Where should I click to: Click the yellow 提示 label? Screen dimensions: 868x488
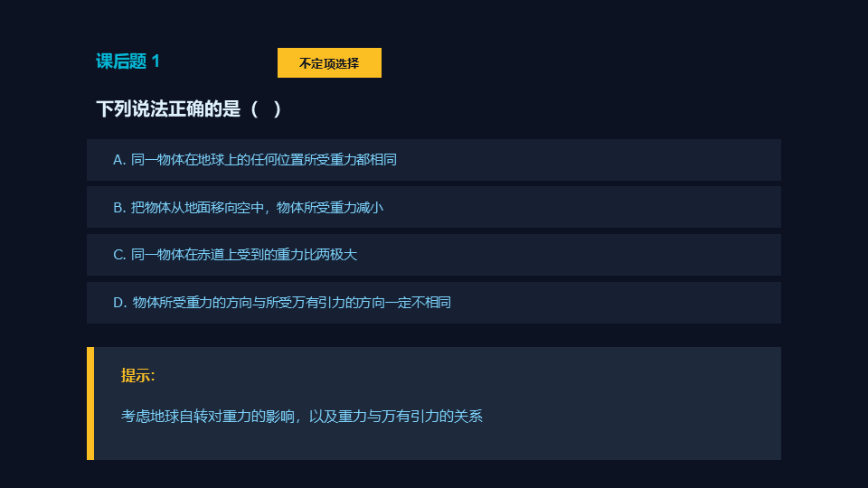tap(138, 375)
